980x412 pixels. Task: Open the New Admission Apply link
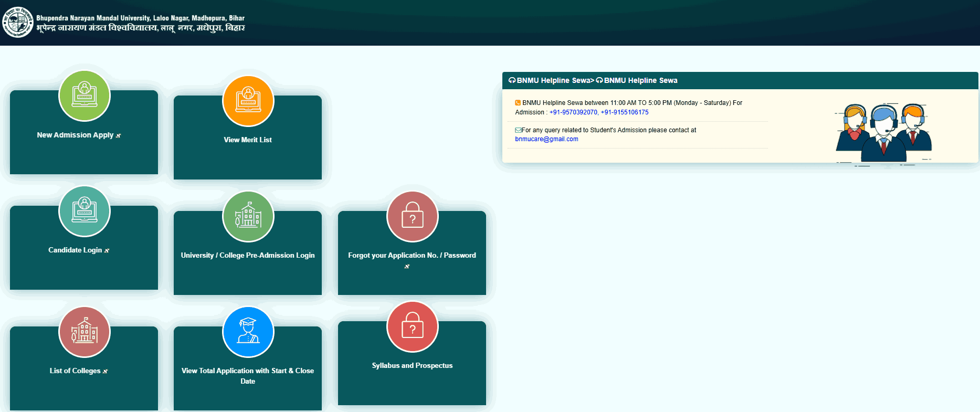(x=75, y=135)
